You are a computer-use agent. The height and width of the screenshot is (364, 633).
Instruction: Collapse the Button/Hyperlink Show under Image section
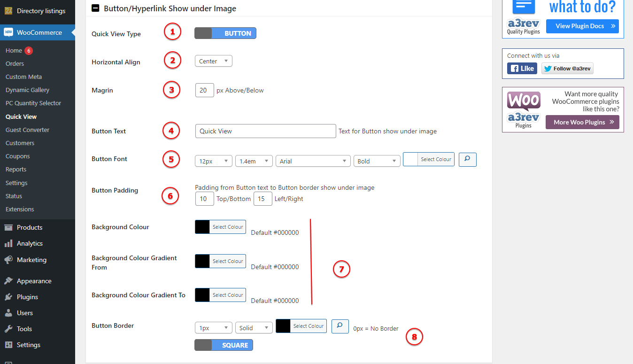(95, 8)
